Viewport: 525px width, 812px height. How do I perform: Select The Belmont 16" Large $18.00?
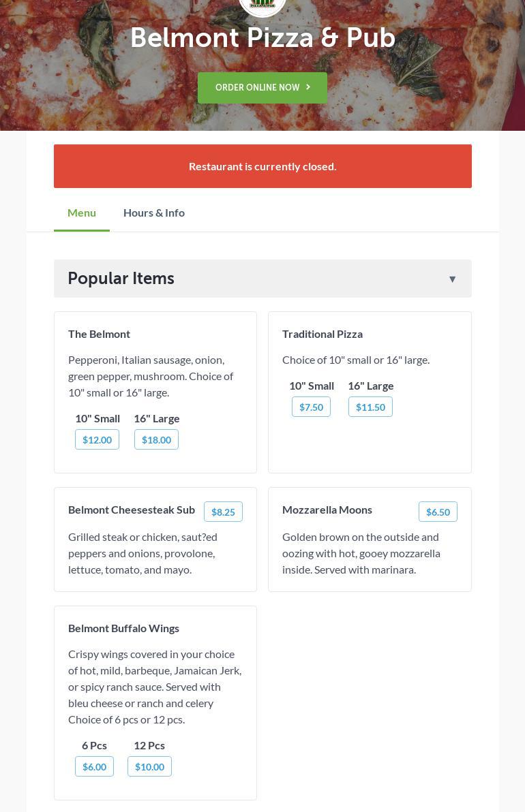pyautogui.click(x=156, y=439)
